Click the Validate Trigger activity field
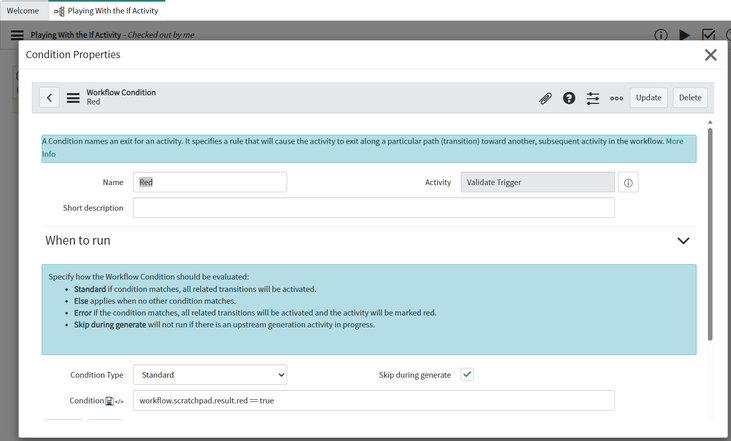Screen dimensions: 731x441 click(x=538, y=182)
